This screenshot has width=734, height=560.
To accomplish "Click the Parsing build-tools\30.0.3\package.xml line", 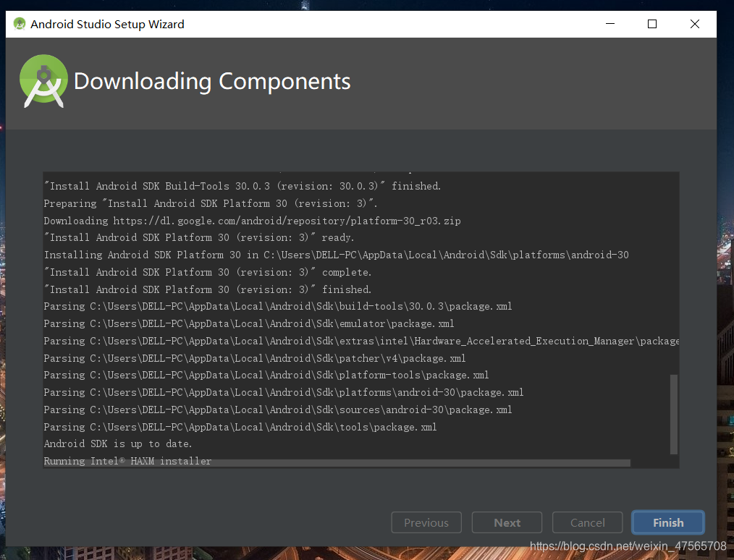I will (278, 306).
